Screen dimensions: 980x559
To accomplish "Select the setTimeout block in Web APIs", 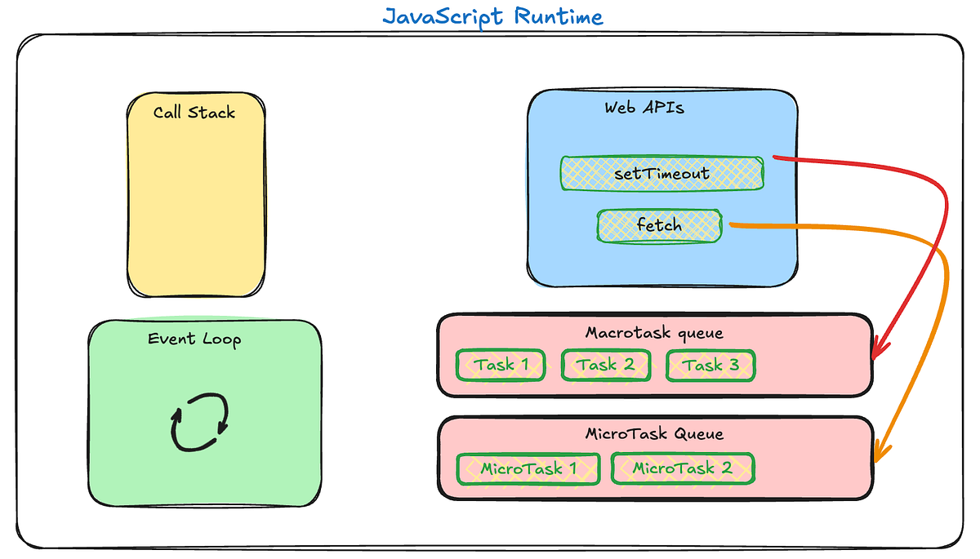I will tap(661, 173).
